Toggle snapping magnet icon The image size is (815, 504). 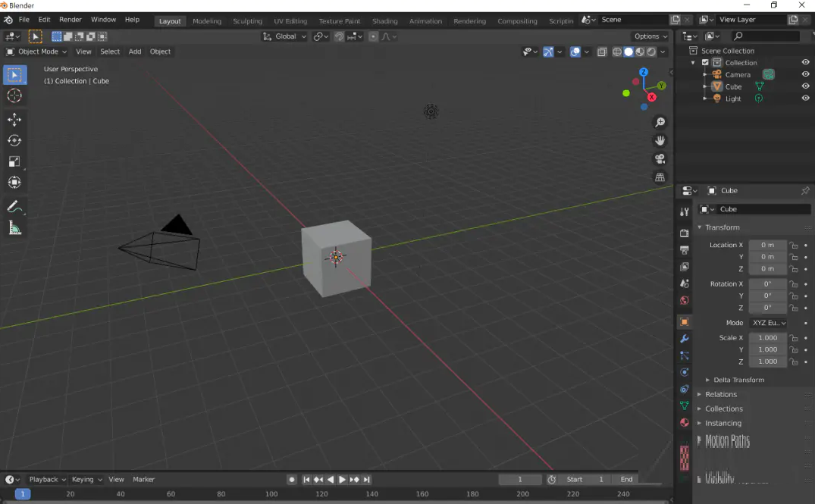click(x=339, y=36)
